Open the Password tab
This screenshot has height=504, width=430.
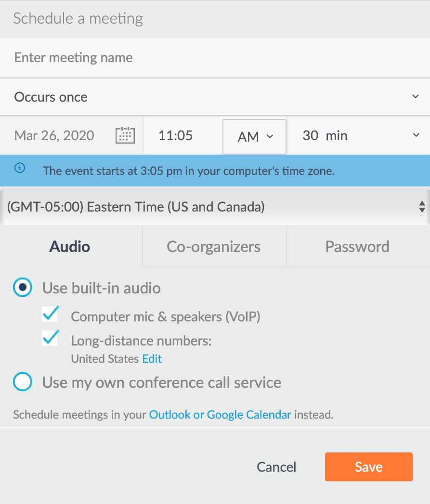point(357,246)
